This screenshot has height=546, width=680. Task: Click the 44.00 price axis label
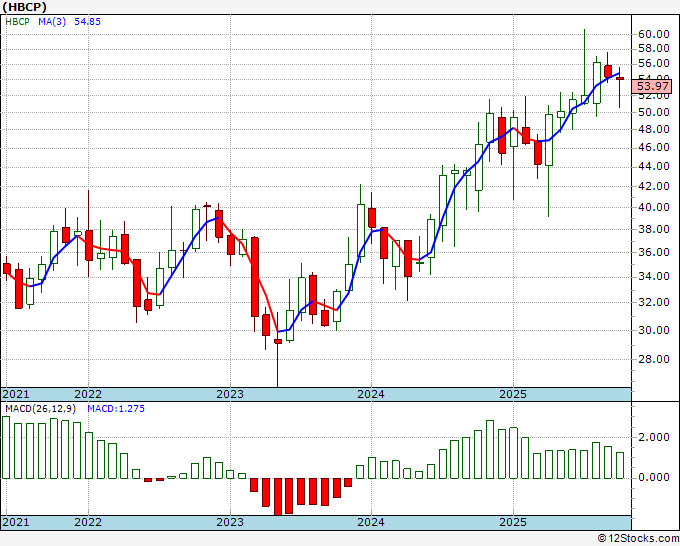(654, 167)
